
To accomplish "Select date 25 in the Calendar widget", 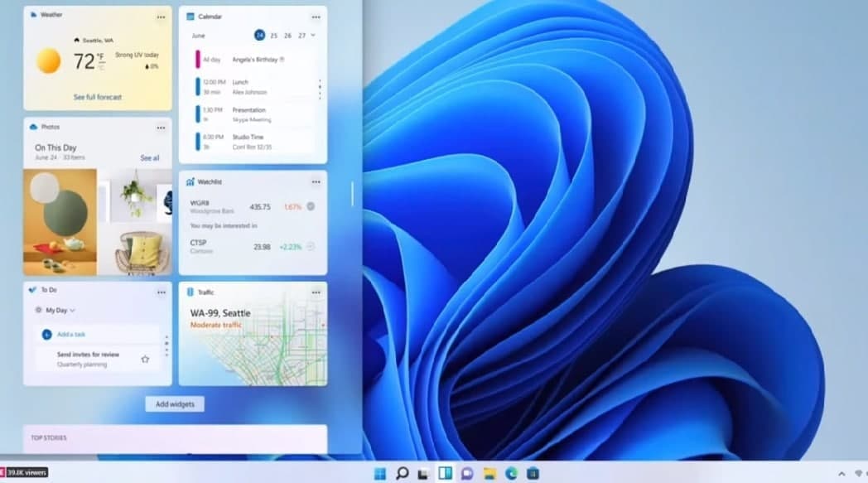I will point(273,36).
